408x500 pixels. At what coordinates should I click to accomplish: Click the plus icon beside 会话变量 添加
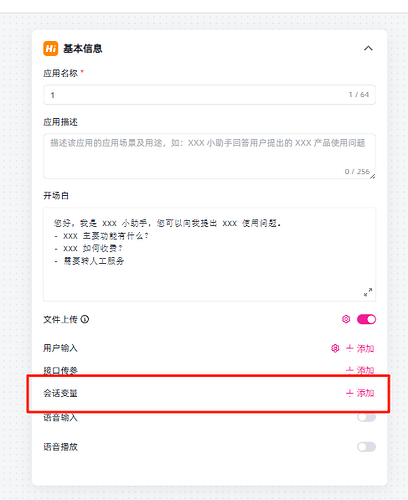[349, 393]
